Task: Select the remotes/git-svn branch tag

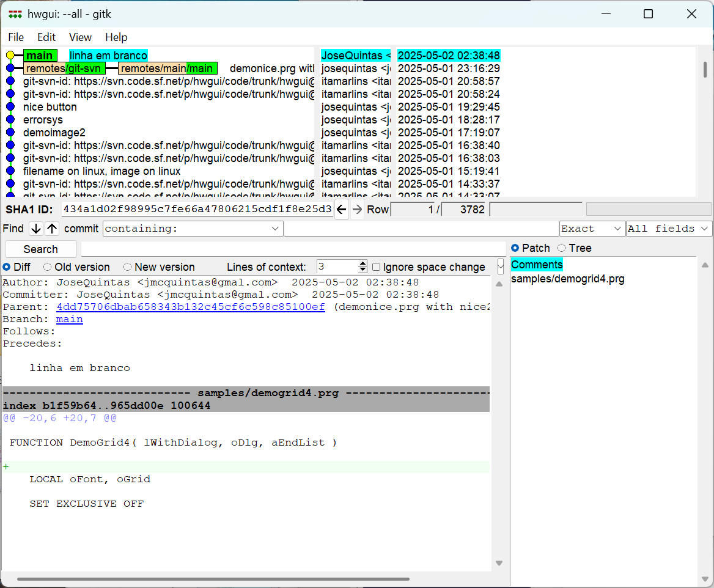Action: (x=64, y=68)
